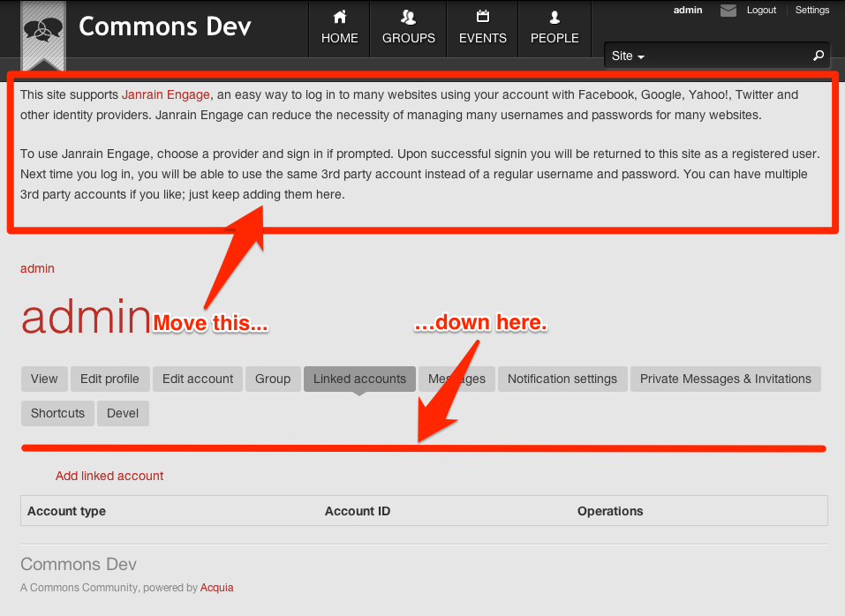The image size is (845, 616).
Task: Click the large admin page heading
Action: coord(86,317)
